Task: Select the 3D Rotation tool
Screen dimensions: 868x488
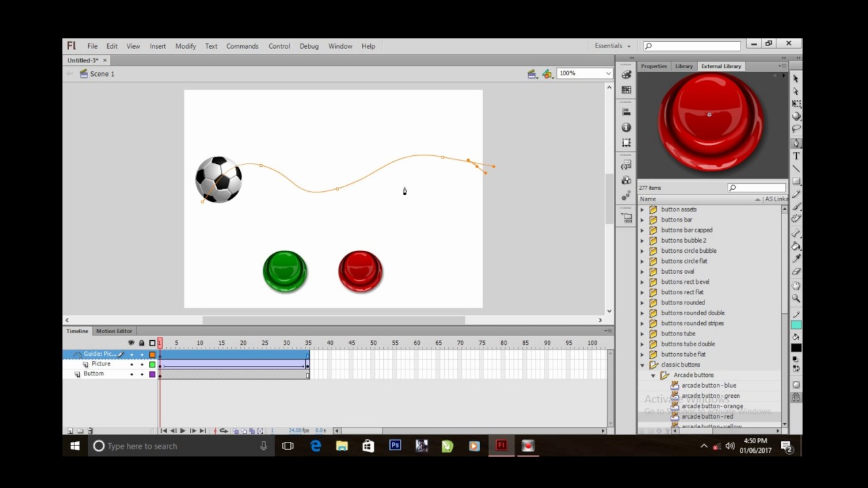Action: [x=796, y=116]
